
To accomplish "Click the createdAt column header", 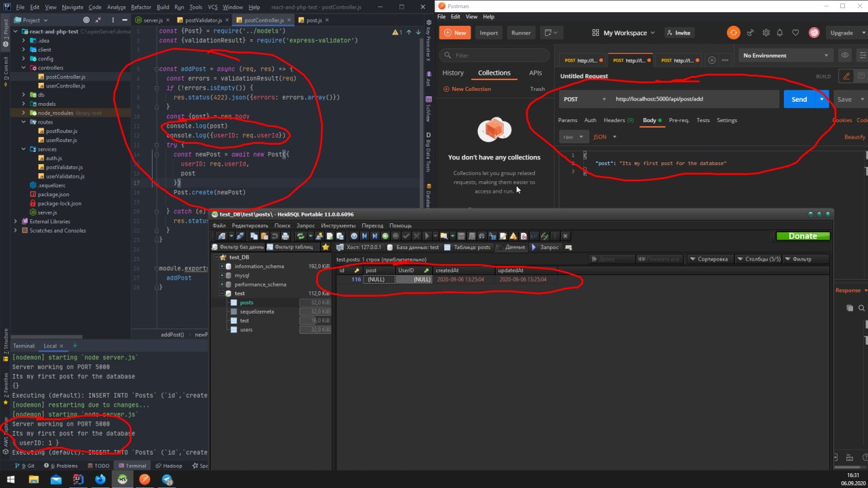I will point(463,270).
